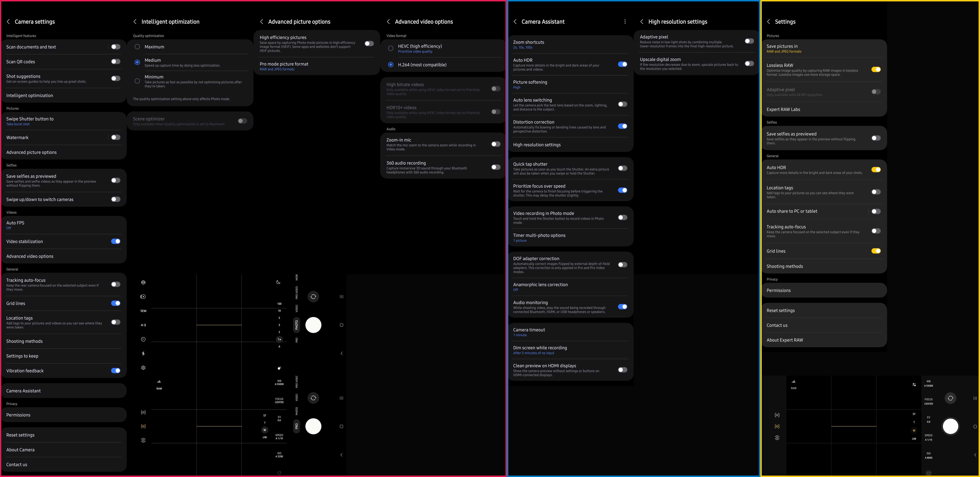Tap Reset settings in Camera settings
Screen dimensions: 980x477
coord(64,435)
